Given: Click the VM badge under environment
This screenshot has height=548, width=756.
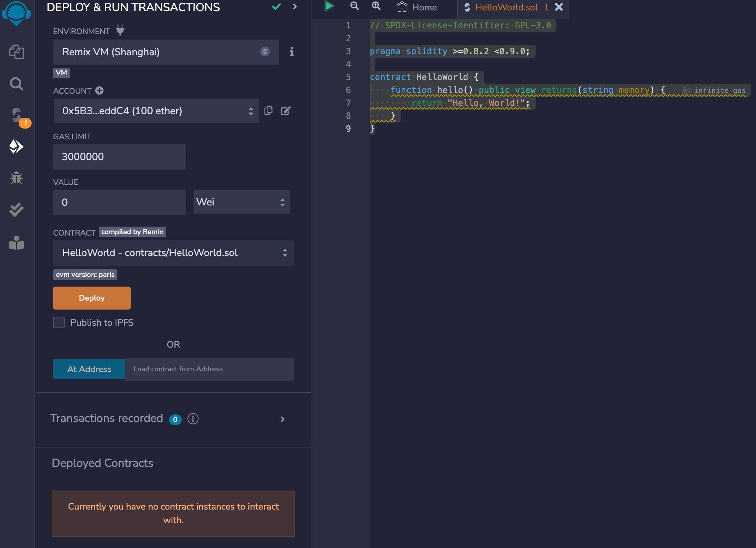Looking at the screenshot, I should pos(61,73).
